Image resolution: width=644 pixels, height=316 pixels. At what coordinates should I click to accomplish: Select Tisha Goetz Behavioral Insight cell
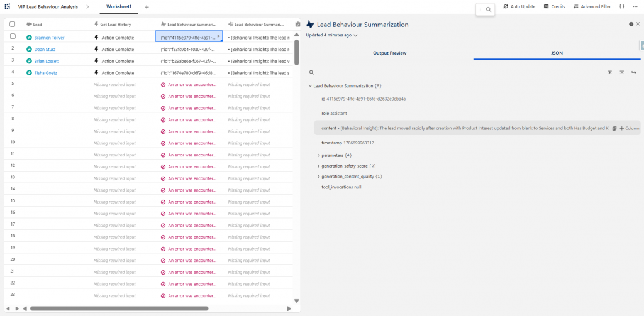(258, 73)
